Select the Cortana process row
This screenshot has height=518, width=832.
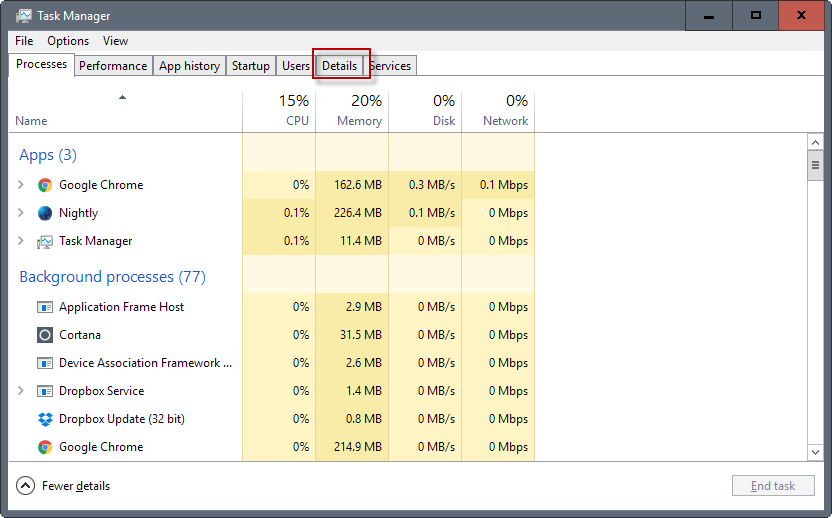click(x=272, y=335)
